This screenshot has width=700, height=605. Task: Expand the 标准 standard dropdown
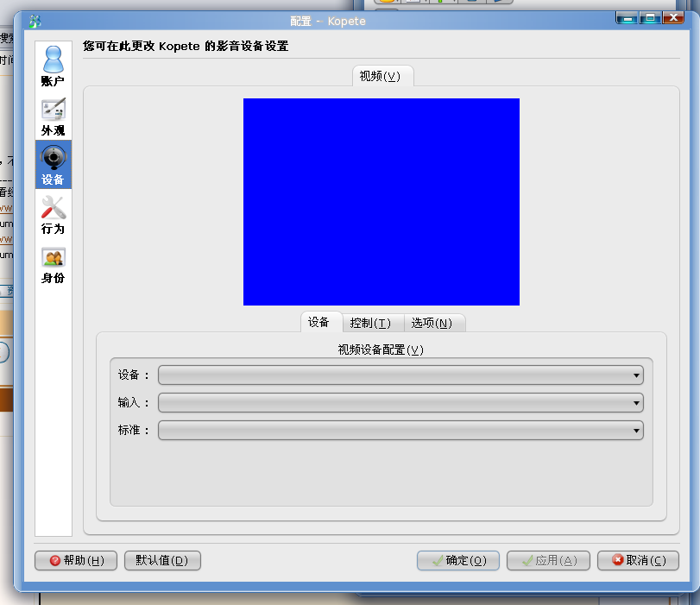[x=400, y=431]
